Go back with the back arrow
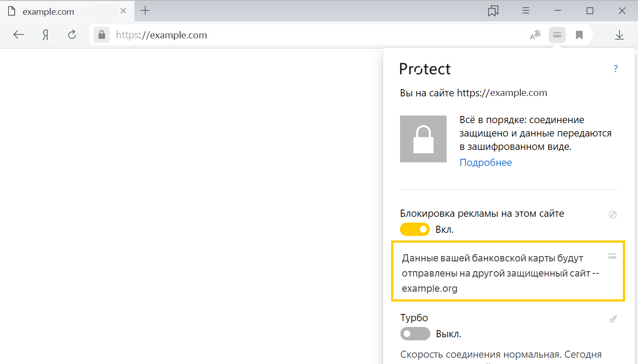Image resolution: width=638 pixels, height=364 pixels. 19,35
